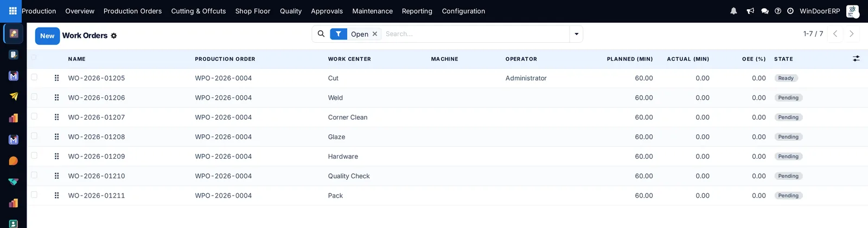Grab drag handle of WO-2026-01205 row
The width and height of the screenshot is (868, 228).
tap(56, 78)
